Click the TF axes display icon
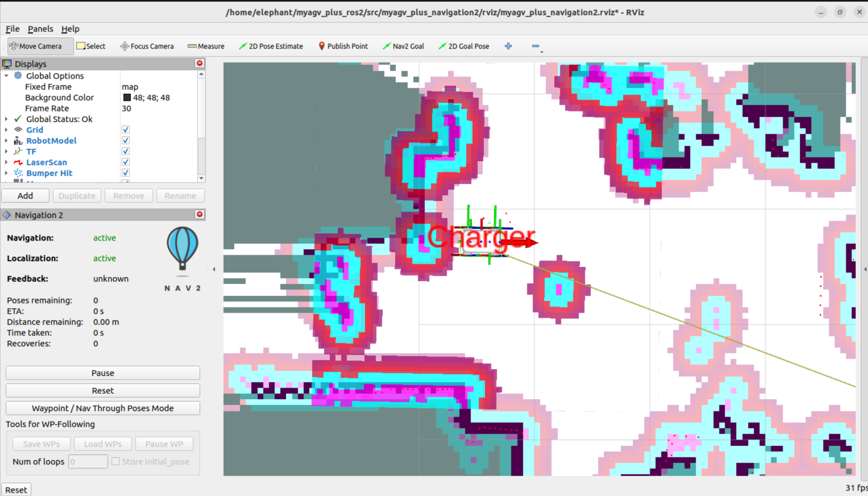The width and height of the screenshot is (868, 496). coord(18,151)
